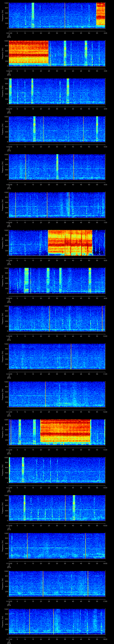Click the "12:00" end time label
Screen dimensions: 114x644
tap(105, 412)
